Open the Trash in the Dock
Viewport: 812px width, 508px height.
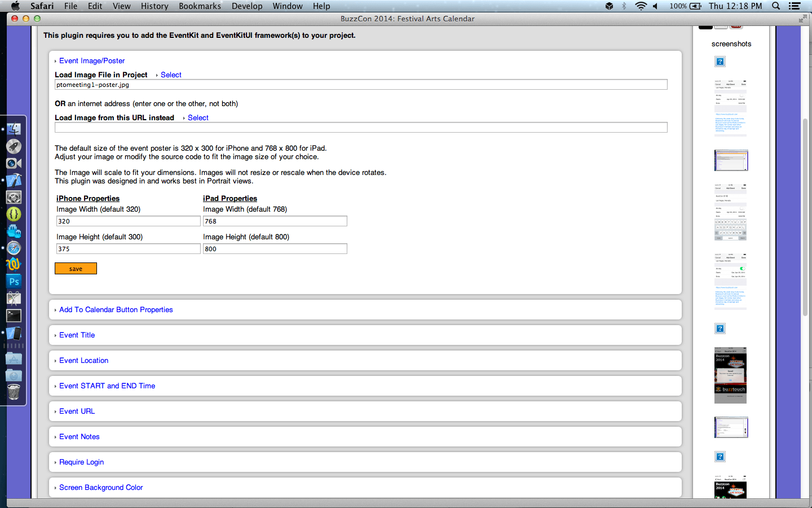coord(14,392)
